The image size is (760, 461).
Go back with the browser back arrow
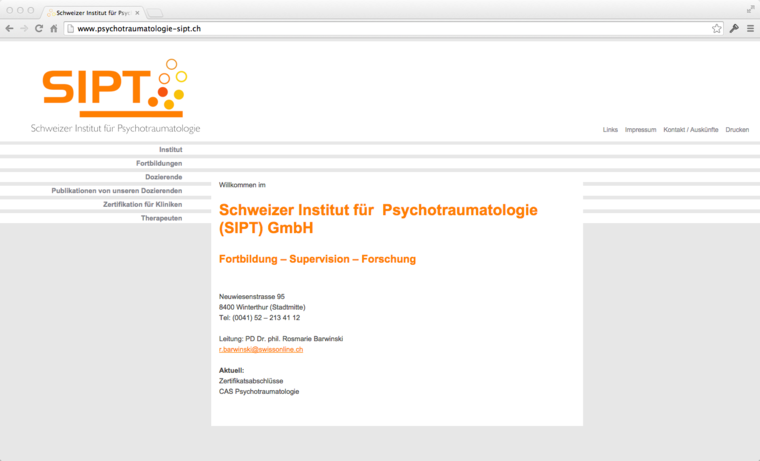[x=9, y=29]
